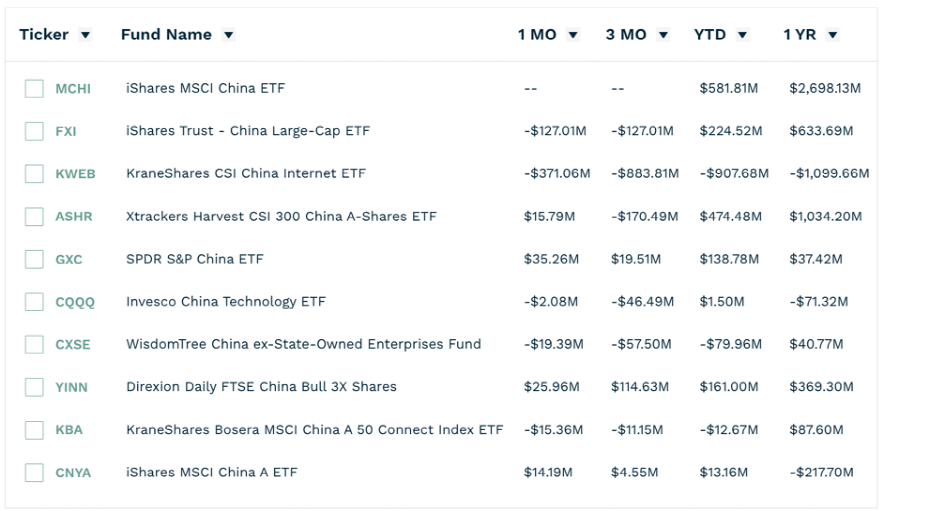Click the Fund Name sort arrow
This screenshot has height=511, width=929.
click(x=229, y=35)
